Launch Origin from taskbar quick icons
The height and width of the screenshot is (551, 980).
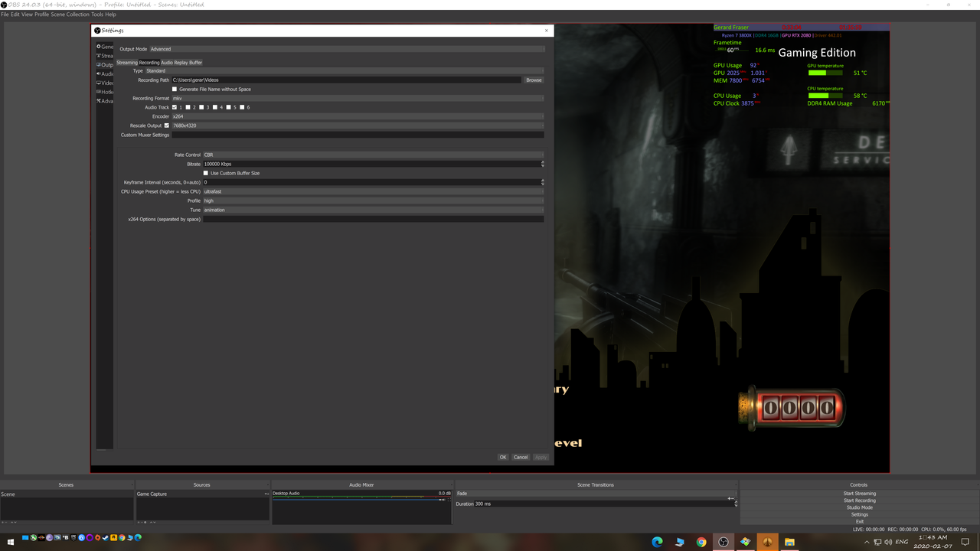(97, 537)
